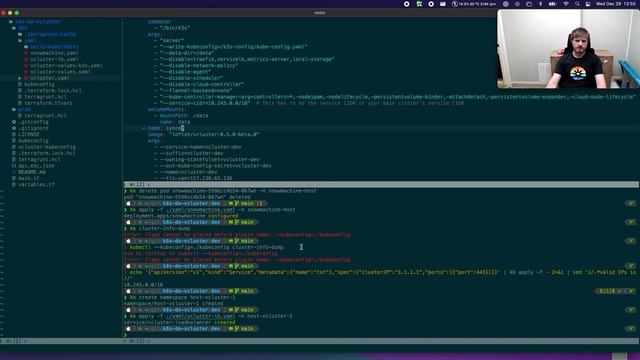
Task: Click the vcluster-values-k3s.yaml file icon
Action: (x=26, y=66)
